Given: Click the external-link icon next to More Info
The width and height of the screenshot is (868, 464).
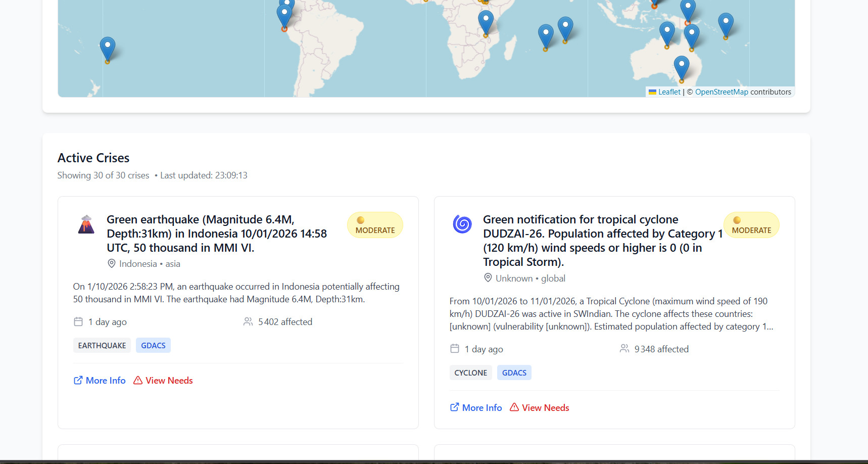Looking at the screenshot, I should click(77, 380).
